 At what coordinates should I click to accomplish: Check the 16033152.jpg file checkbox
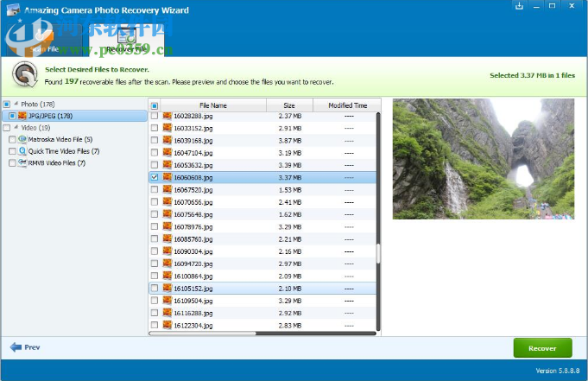[155, 128]
